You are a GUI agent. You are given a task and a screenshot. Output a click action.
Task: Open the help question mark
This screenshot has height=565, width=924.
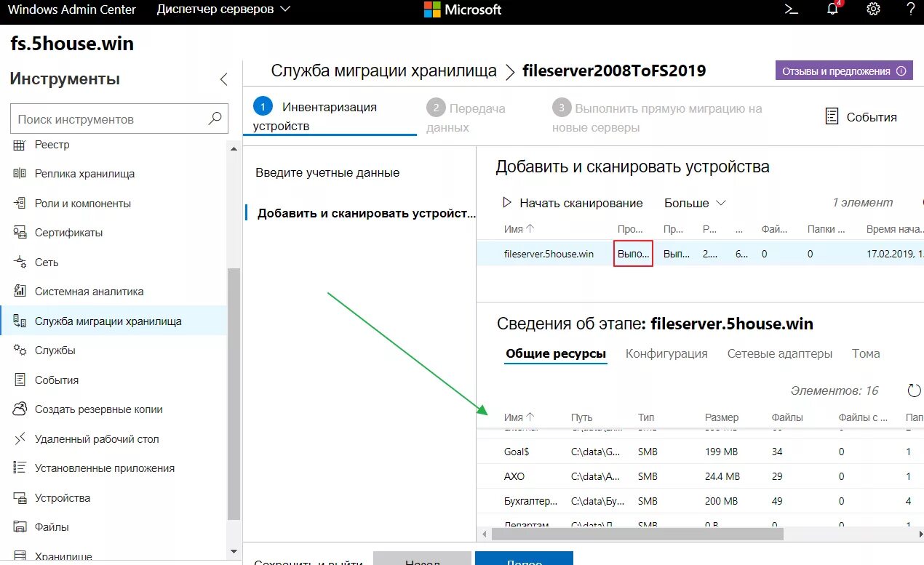(x=910, y=9)
